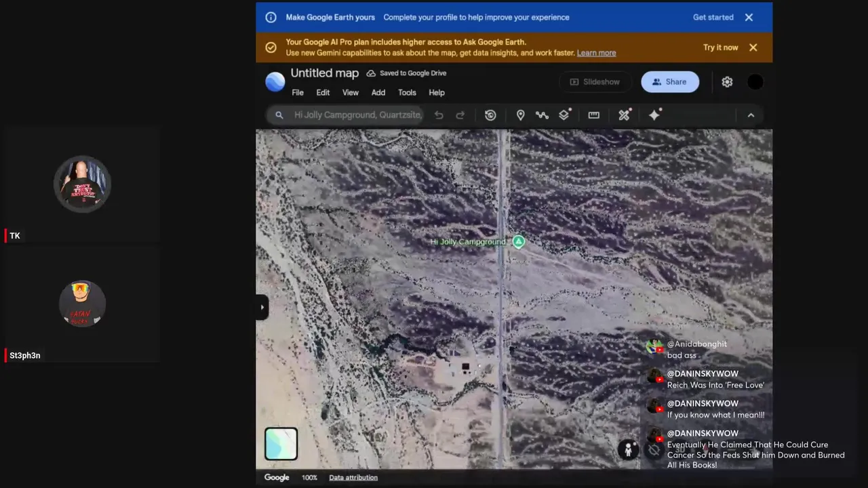Select the Street View pegman
The height and width of the screenshot is (488, 868).
[x=628, y=449]
